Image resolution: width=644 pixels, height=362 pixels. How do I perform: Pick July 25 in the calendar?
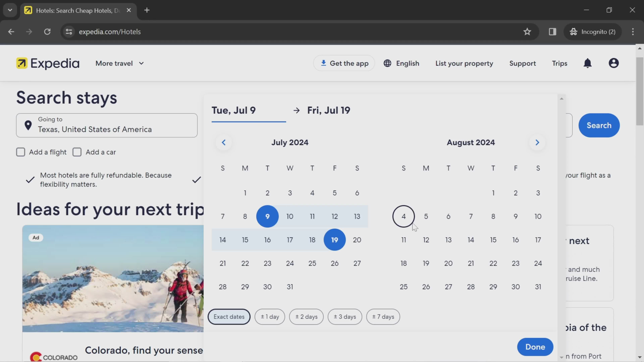coord(312,263)
